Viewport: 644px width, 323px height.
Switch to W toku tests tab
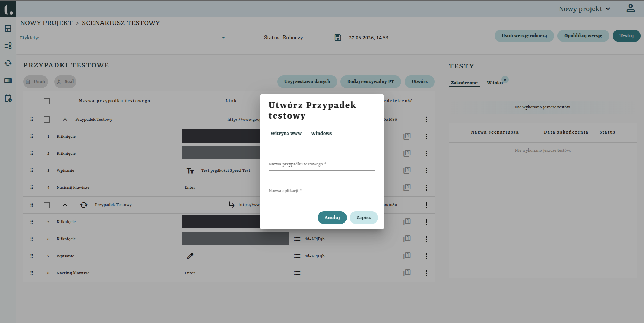click(495, 83)
